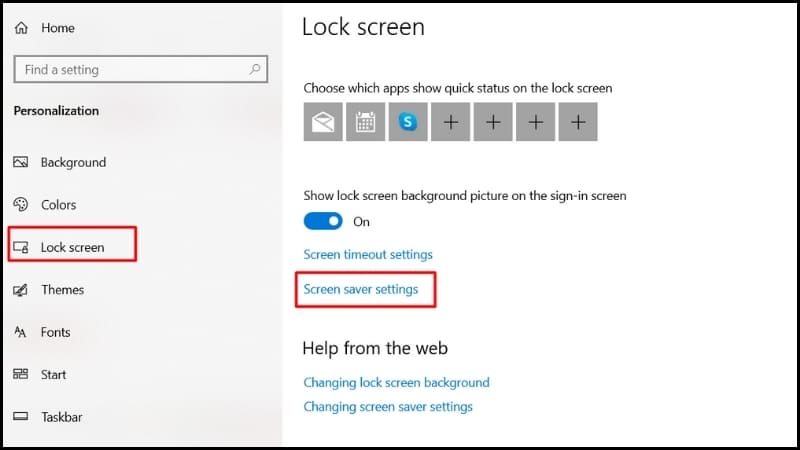800x450 pixels.
Task: Click the Mail quick status app icon
Action: point(323,122)
